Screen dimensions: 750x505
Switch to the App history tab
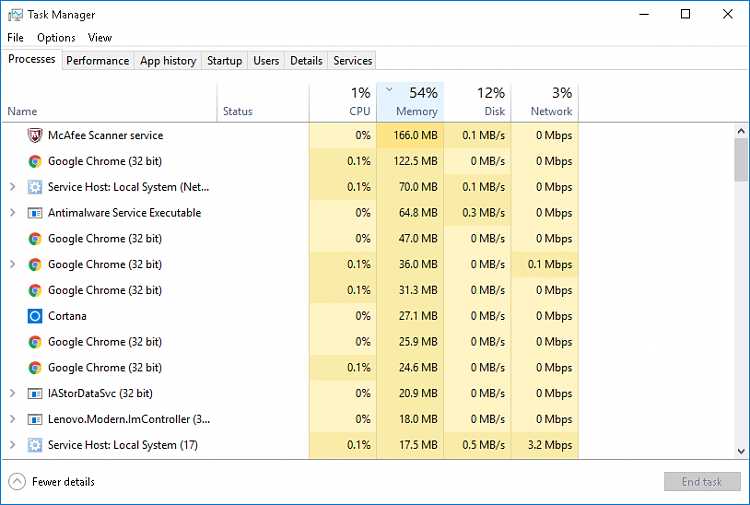pyautogui.click(x=168, y=61)
